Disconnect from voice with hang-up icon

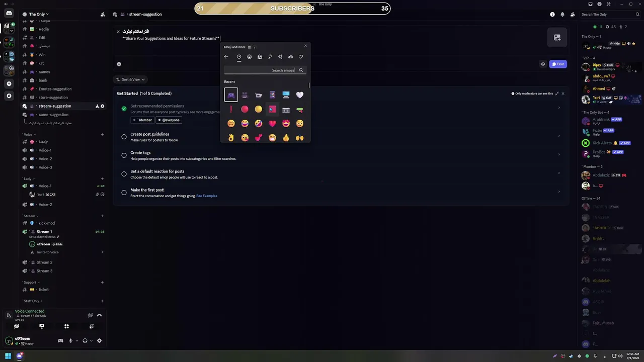pyautogui.click(x=99, y=315)
